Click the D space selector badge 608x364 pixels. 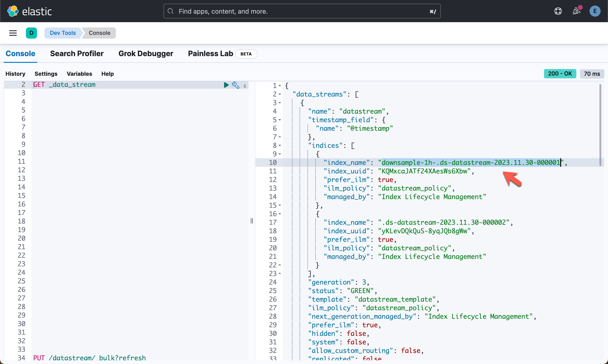pyautogui.click(x=31, y=33)
